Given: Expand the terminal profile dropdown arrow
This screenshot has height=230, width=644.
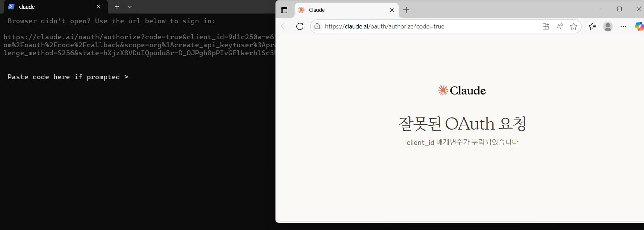Looking at the screenshot, I should pos(130,7).
